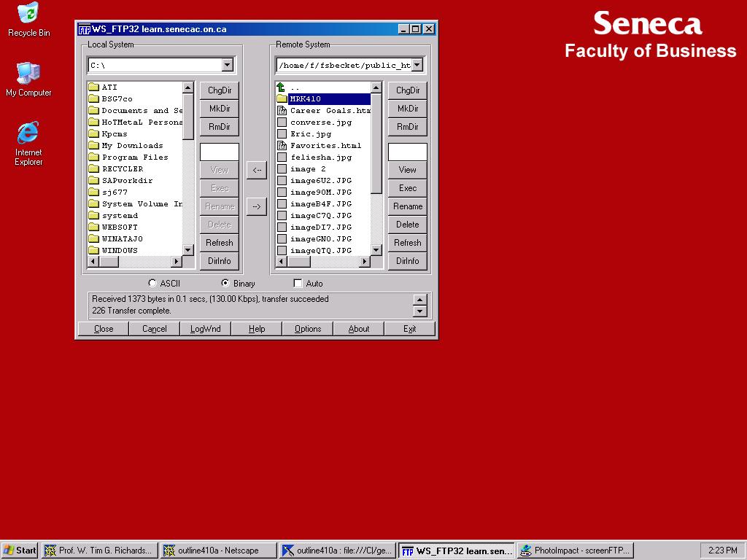Click the BSG7co local folder icon

tap(93, 98)
